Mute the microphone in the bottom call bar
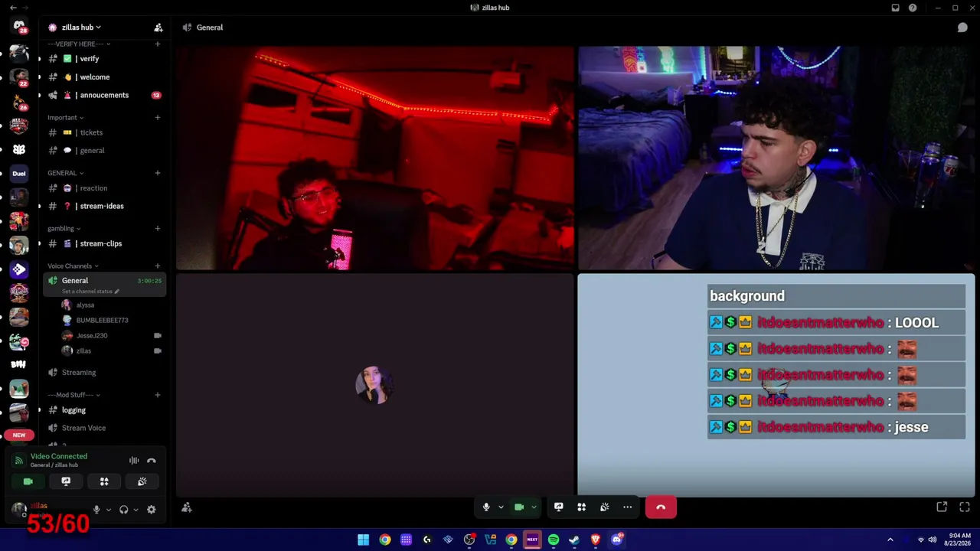980x551 pixels. pyautogui.click(x=486, y=507)
